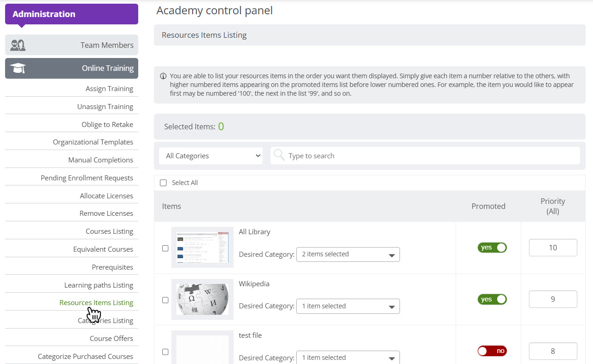Click the Team Members people icon
The height and width of the screenshot is (364, 593).
[18, 45]
